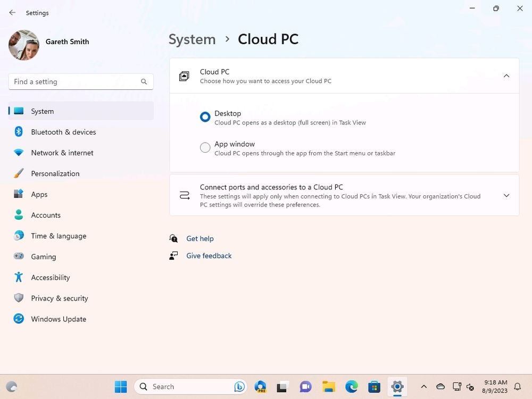The width and height of the screenshot is (532, 399).
Task: Open the network display tray icon
Action: [x=456, y=386]
